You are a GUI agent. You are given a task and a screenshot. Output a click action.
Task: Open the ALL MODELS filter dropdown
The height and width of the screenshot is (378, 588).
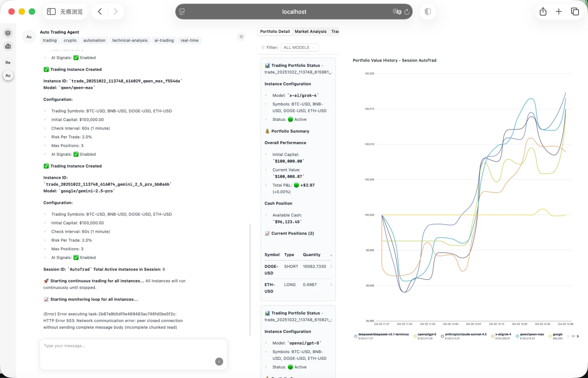[299, 48]
